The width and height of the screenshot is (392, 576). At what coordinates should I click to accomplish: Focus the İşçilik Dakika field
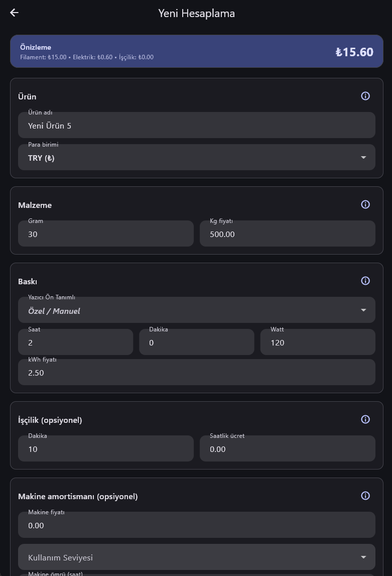(x=106, y=448)
